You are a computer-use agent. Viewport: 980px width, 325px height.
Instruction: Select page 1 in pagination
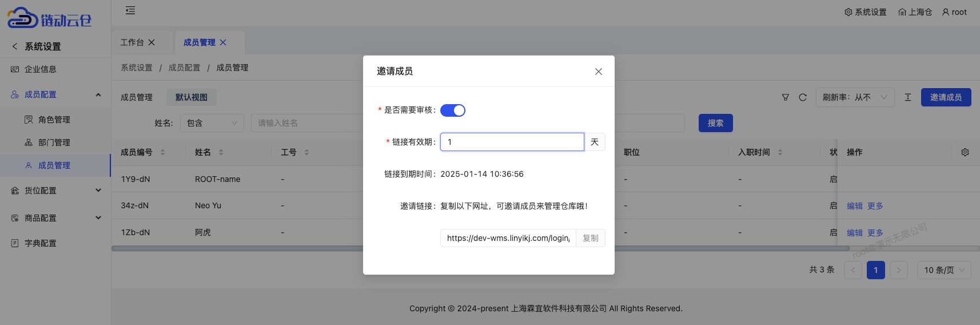[x=876, y=270]
